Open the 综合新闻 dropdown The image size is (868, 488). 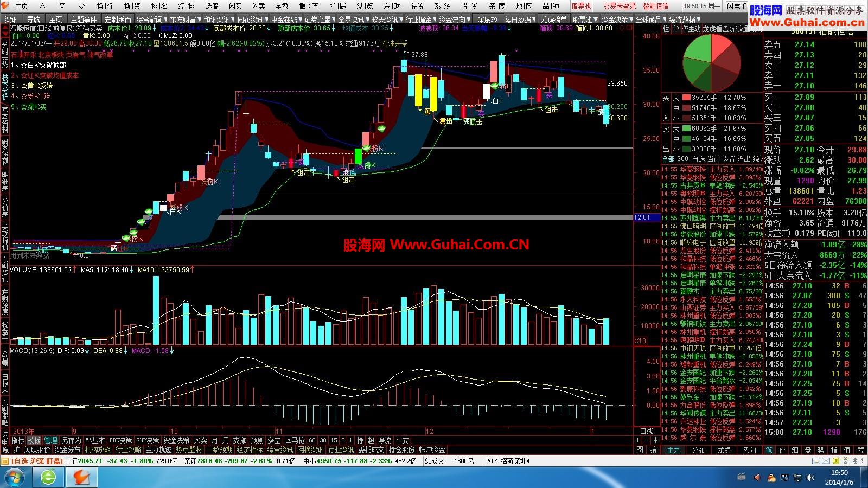(151, 20)
